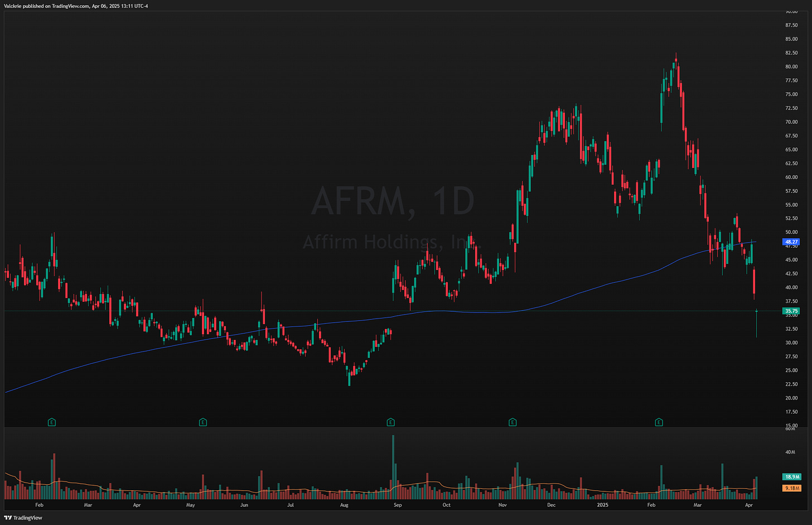Click the blue 48.27 moving average price tag
Image resolution: width=812 pixels, height=525 pixels.
(x=791, y=242)
